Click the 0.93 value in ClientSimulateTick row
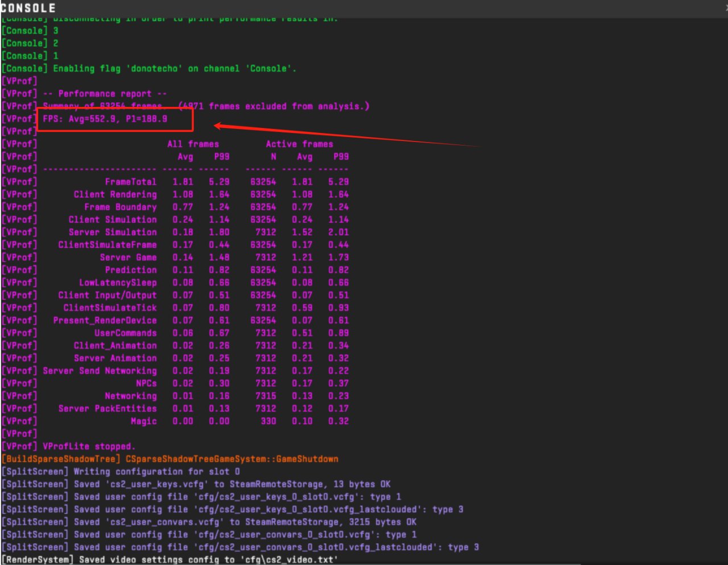Image resolution: width=728 pixels, height=565 pixels. point(338,308)
